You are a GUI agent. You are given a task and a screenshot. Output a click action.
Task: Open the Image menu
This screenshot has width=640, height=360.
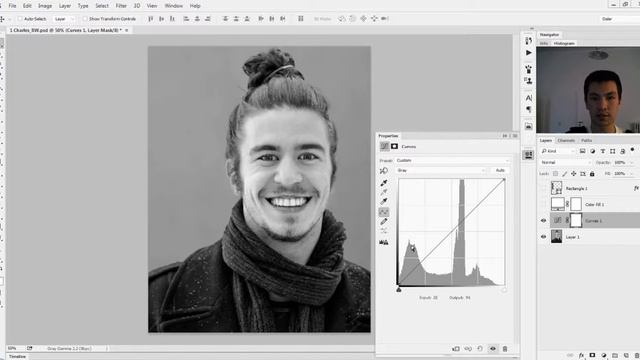coord(45,6)
